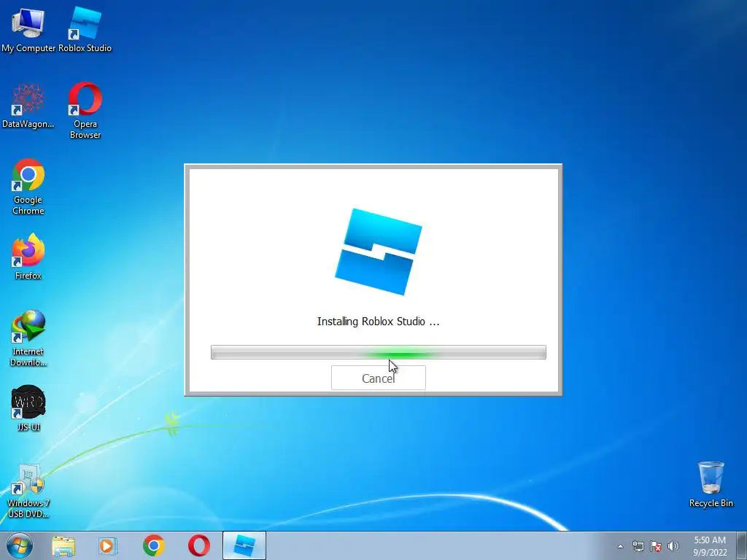Image resolution: width=747 pixels, height=560 pixels.
Task: Cancel the Roblox Studio installation
Action: (379, 378)
